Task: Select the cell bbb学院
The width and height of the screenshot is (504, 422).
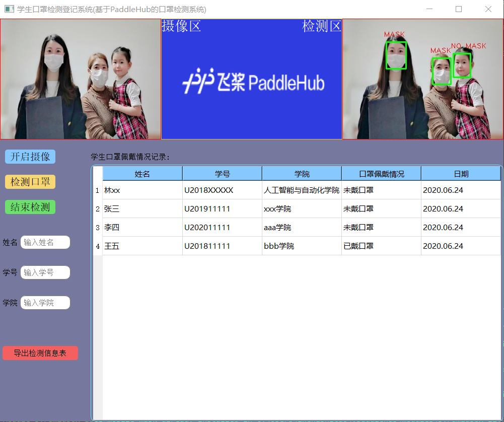Action: tap(302, 246)
